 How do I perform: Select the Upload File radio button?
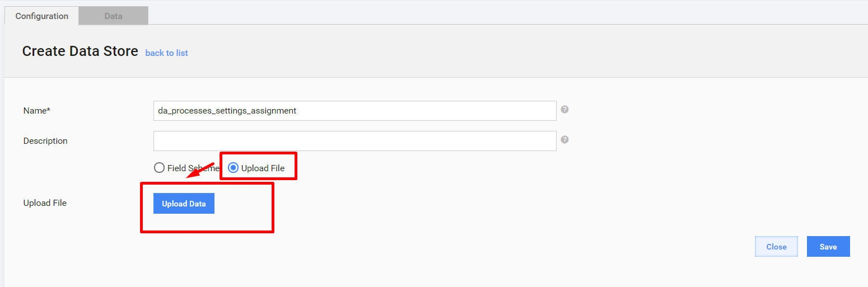click(233, 168)
